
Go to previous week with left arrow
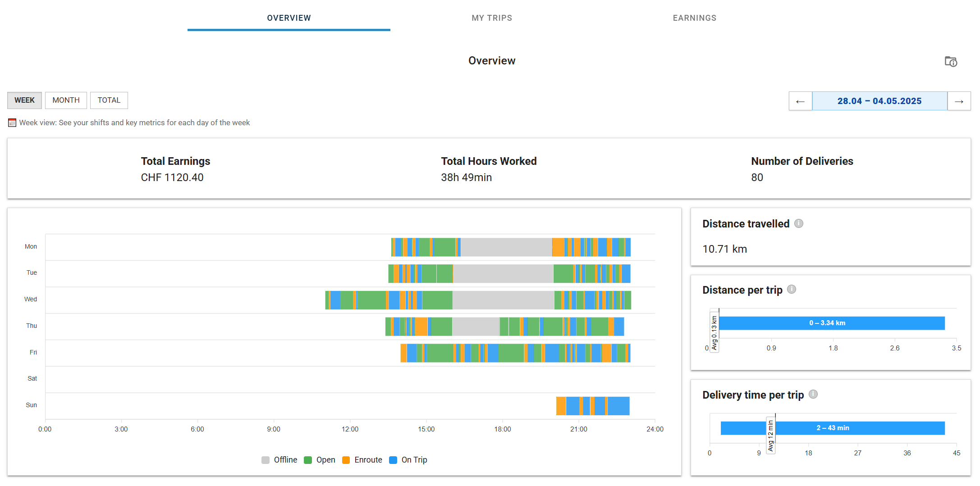tap(801, 101)
